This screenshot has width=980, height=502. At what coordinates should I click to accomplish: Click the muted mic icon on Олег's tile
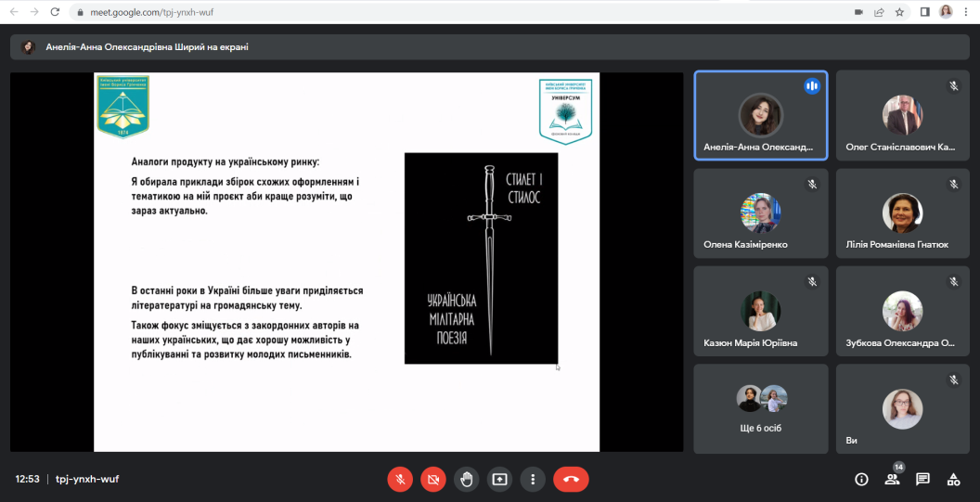(x=954, y=86)
